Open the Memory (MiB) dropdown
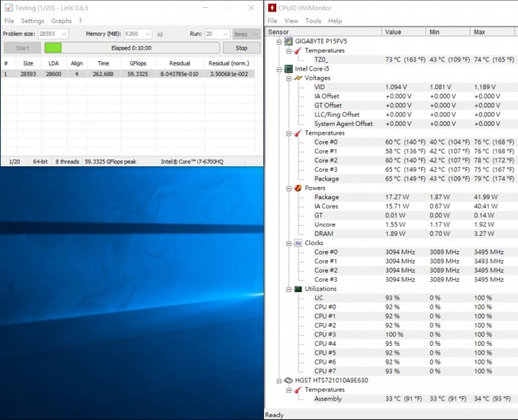Viewport: 518px width, 420px height. [147, 34]
